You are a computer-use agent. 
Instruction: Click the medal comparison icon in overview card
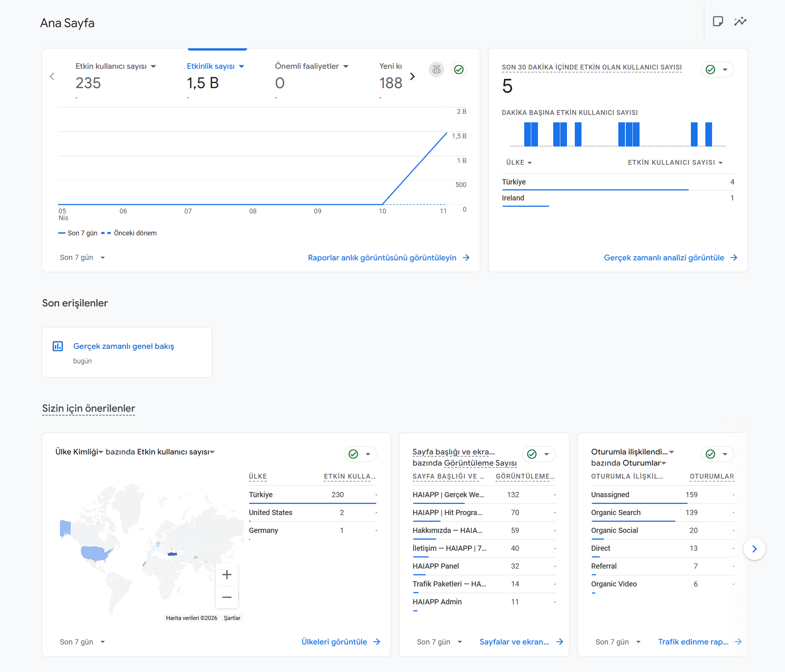(436, 70)
